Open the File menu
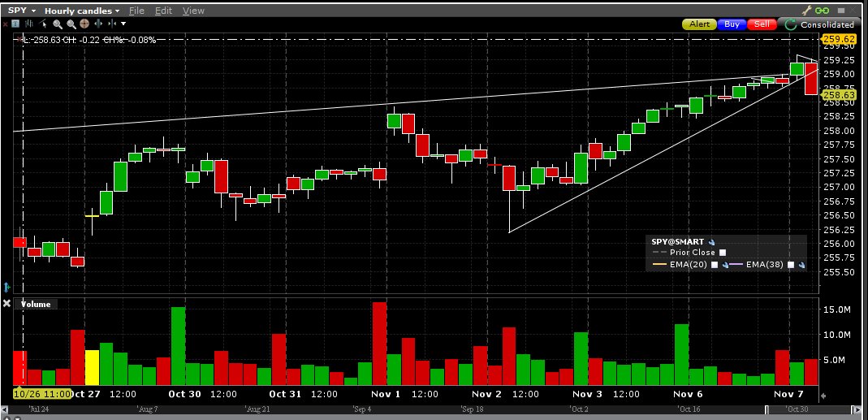 [x=136, y=11]
